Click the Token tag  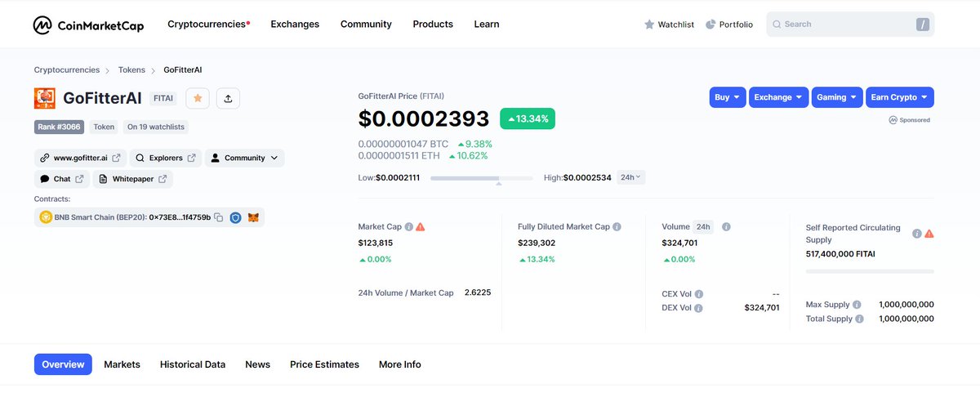[104, 127]
